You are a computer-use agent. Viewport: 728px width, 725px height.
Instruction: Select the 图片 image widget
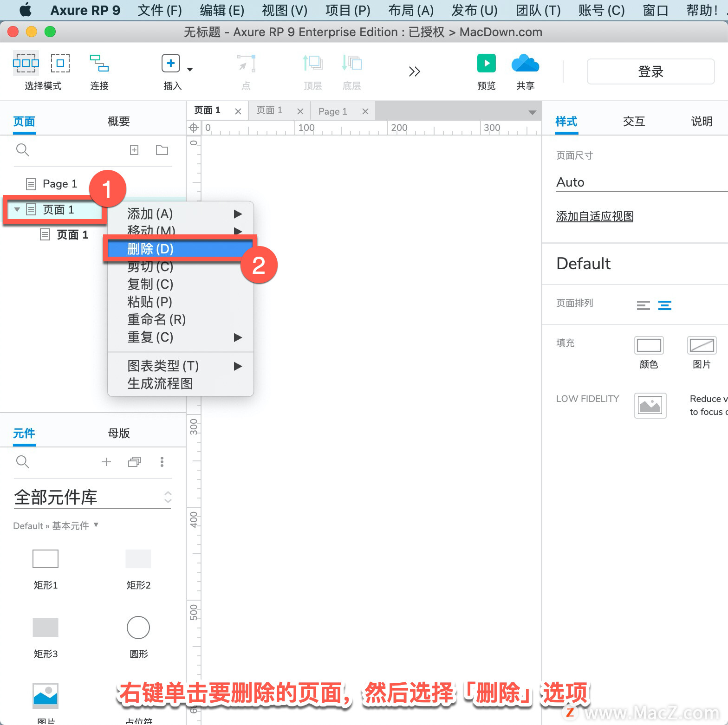click(x=45, y=696)
